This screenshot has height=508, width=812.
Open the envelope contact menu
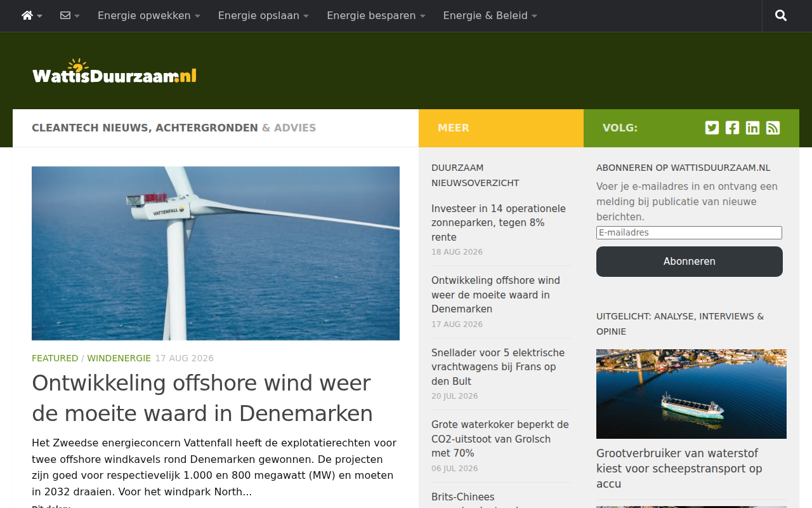(x=70, y=16)
